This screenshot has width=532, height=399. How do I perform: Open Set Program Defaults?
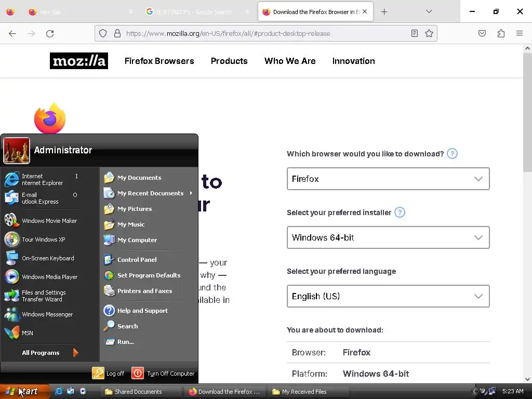pos(149,275)
